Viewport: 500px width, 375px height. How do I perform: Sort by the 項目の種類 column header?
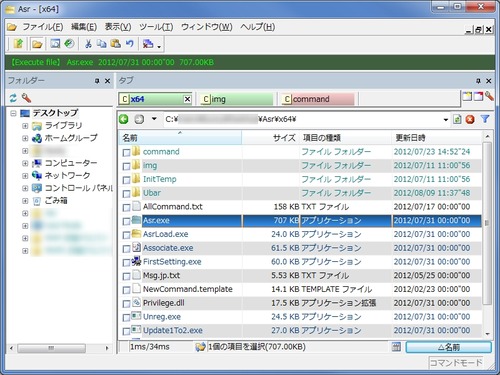(x=346, y=138)
